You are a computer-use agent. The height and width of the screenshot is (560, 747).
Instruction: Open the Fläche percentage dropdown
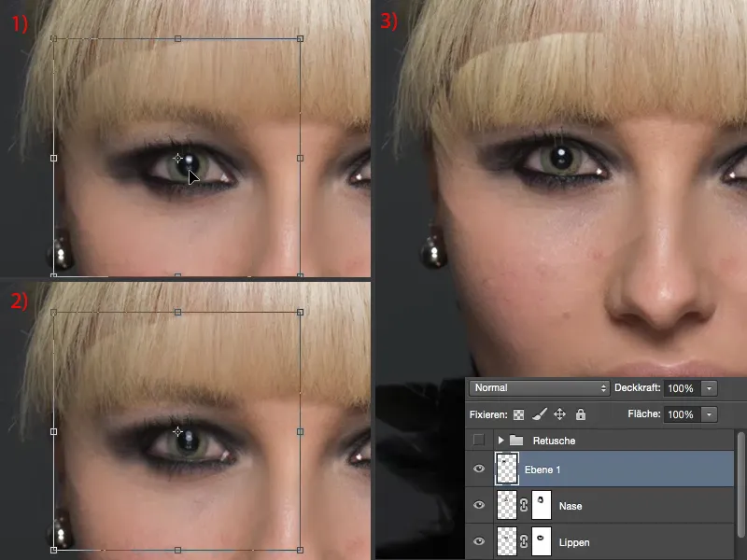pos(709,414)
